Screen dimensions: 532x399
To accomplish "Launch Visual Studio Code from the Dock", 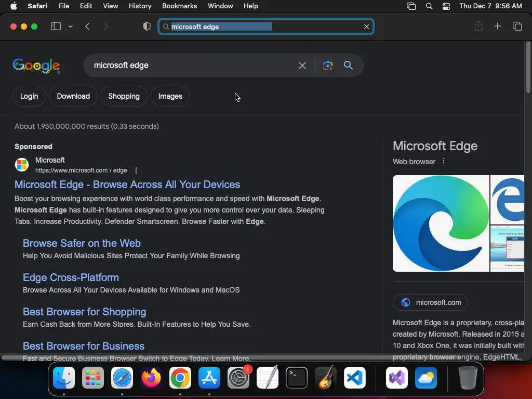I will (355, 378).
